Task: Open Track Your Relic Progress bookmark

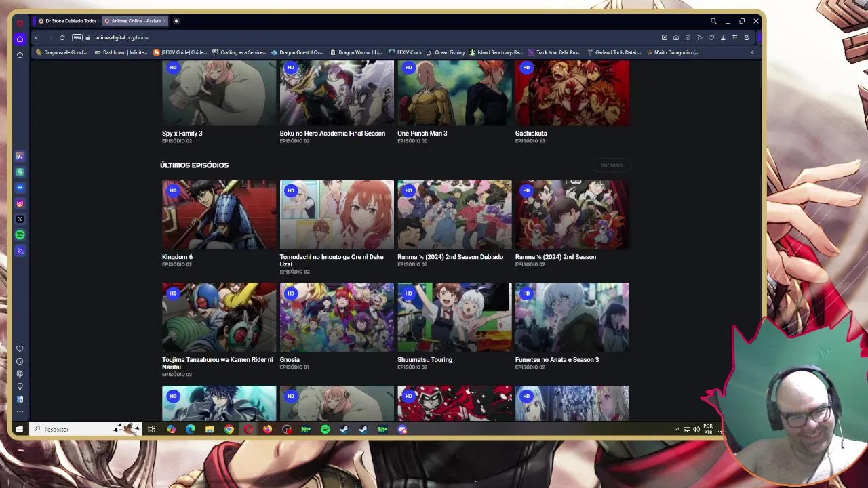Action: (x=554, y=52)
